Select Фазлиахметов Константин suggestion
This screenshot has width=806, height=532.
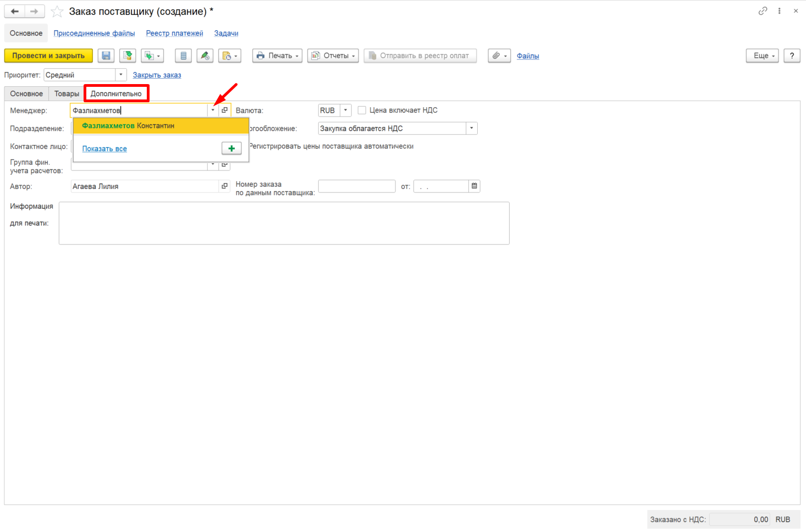tap(161, 126)
